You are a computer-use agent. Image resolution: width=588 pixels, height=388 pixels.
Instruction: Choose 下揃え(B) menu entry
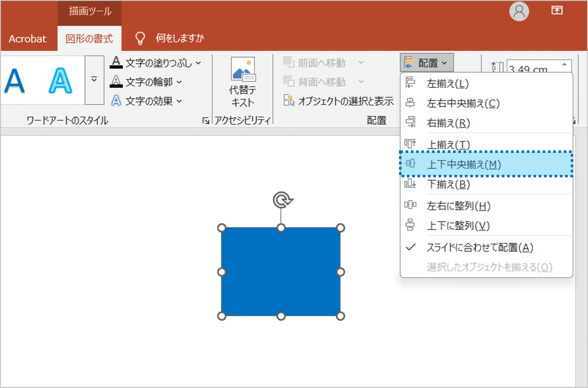(486, 184)
